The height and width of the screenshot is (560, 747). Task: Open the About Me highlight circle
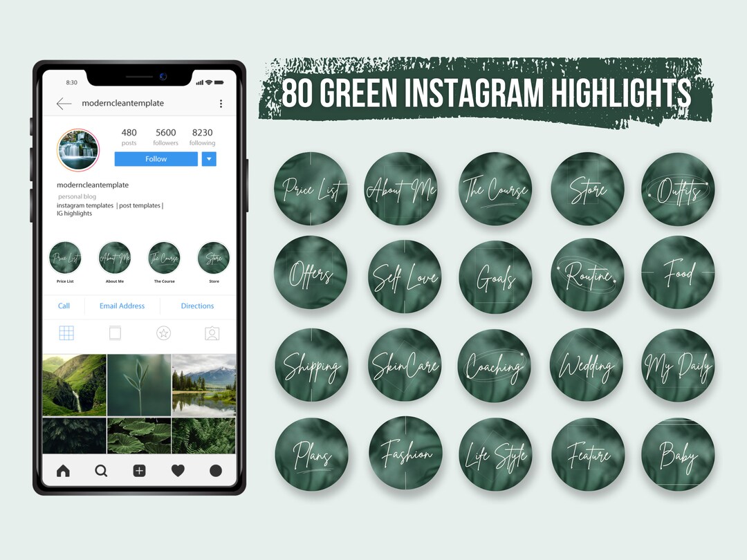coord(114,256)
